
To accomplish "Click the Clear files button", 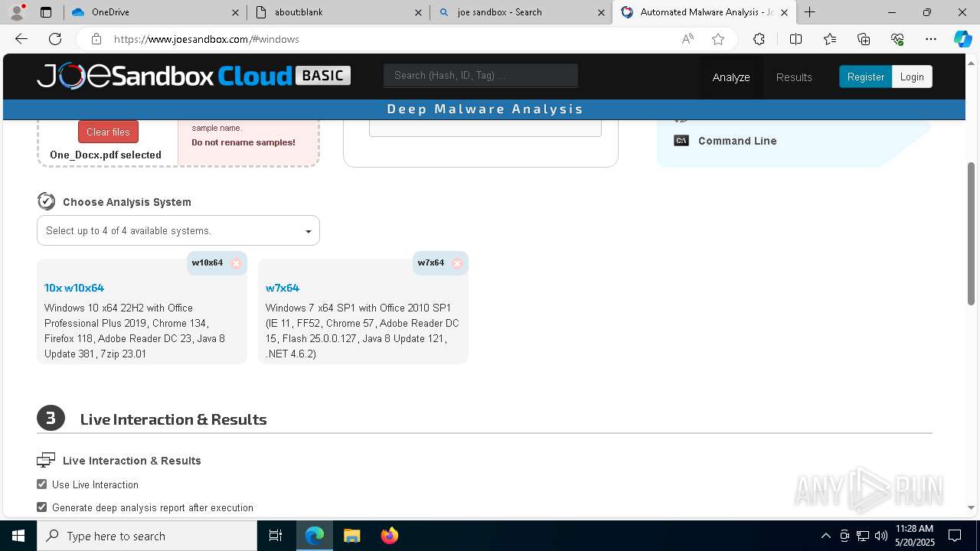I will click(x=108, y=132).
